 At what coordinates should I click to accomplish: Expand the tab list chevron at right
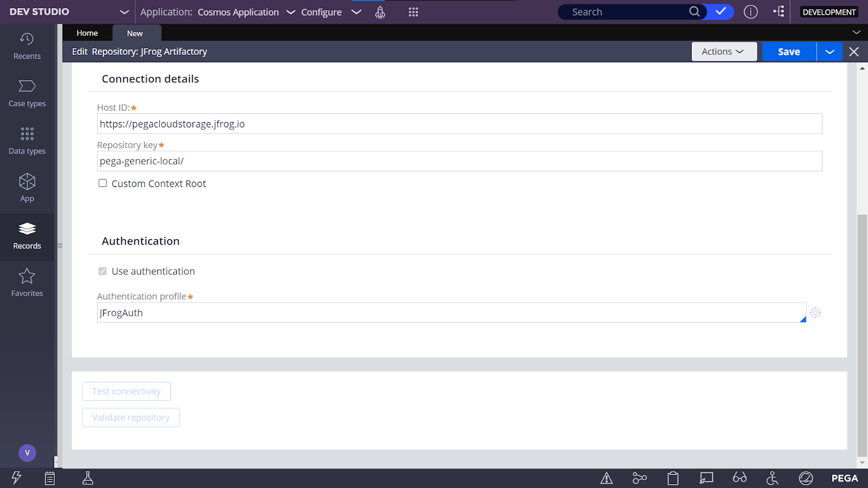tap(857, 33)
